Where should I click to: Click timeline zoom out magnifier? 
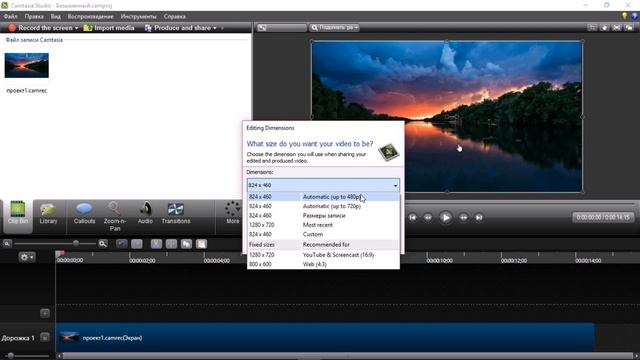[7, 244]
